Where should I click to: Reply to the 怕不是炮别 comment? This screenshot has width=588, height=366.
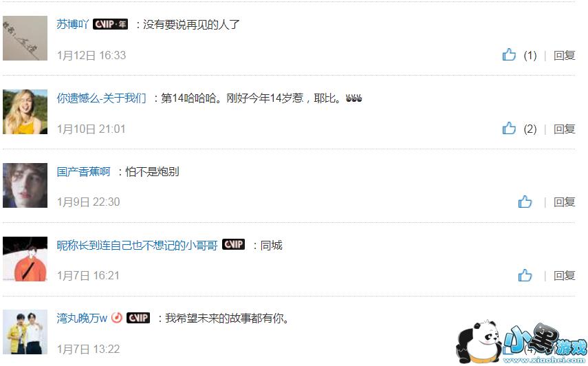pyautogui.click(x=565, y=202)
